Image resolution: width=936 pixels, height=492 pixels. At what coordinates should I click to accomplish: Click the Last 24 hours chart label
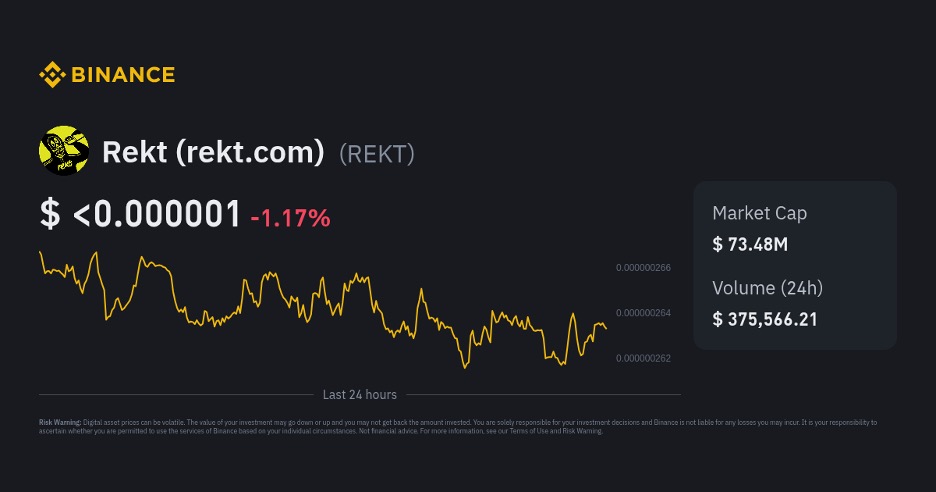click(x=360, y=395)
